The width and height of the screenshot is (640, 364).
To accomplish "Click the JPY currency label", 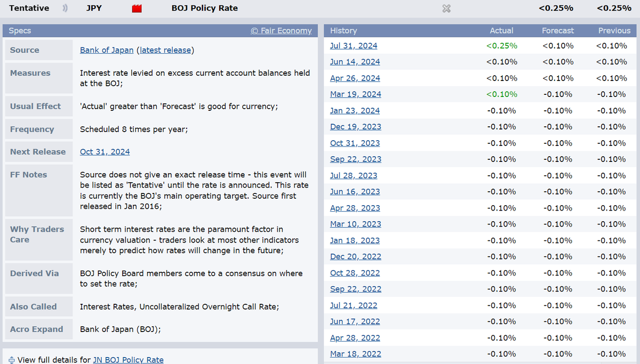I will click(94, 8).
